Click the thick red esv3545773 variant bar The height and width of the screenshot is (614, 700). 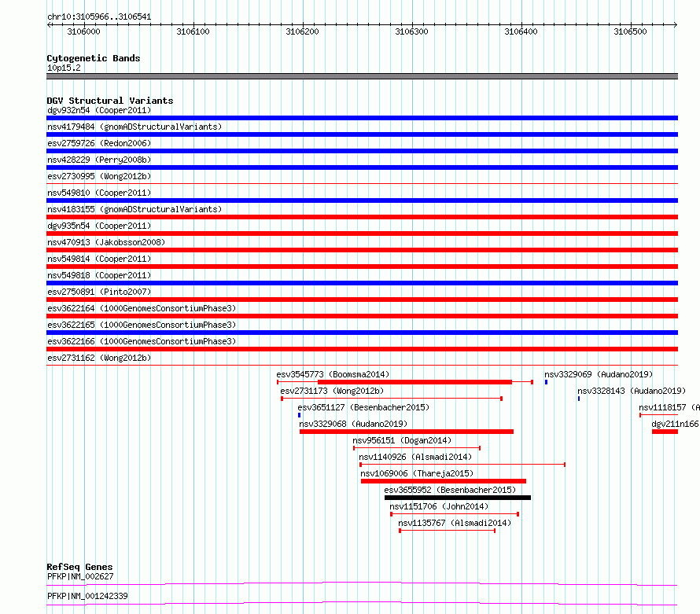[414, 382]
